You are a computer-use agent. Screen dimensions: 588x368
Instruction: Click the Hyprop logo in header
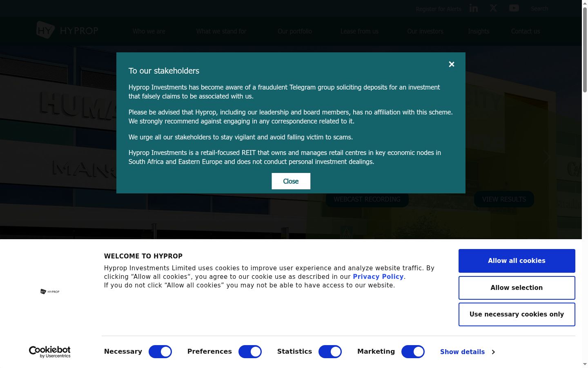(67, 30)
